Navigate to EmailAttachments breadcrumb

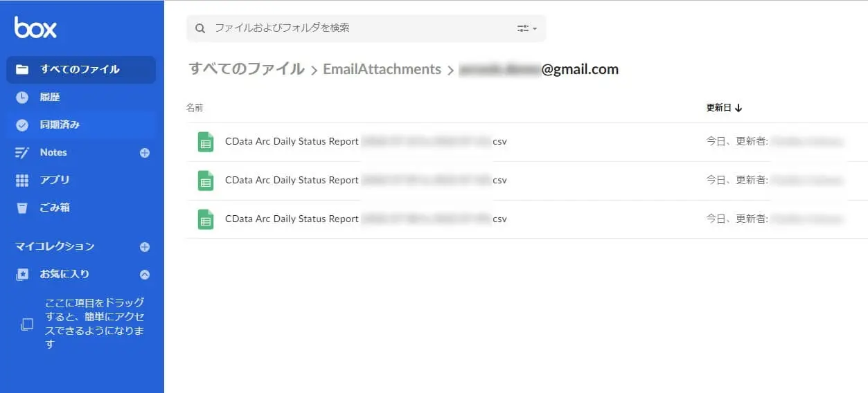click(382, 69)
